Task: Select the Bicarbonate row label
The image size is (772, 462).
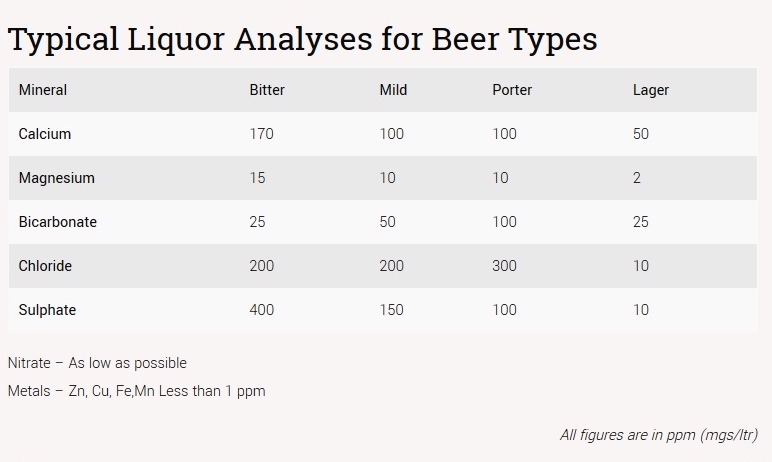Action: click(58, 222)
